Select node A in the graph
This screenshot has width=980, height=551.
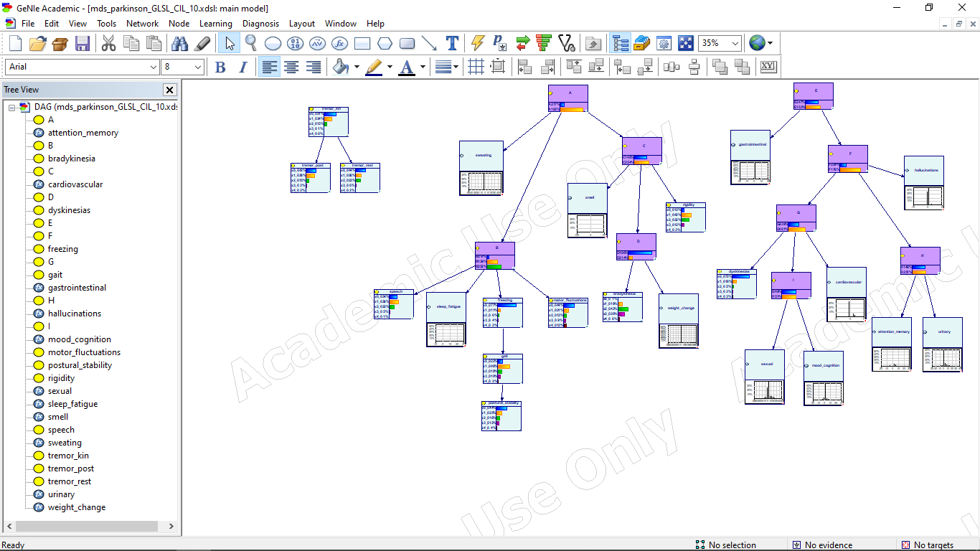click(x=568, y=98)
